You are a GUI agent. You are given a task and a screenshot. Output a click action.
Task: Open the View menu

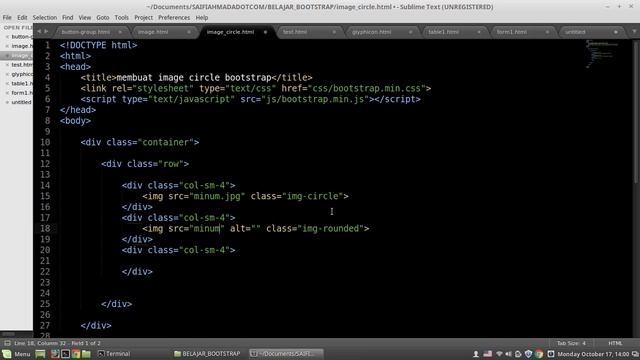point(84,18)
